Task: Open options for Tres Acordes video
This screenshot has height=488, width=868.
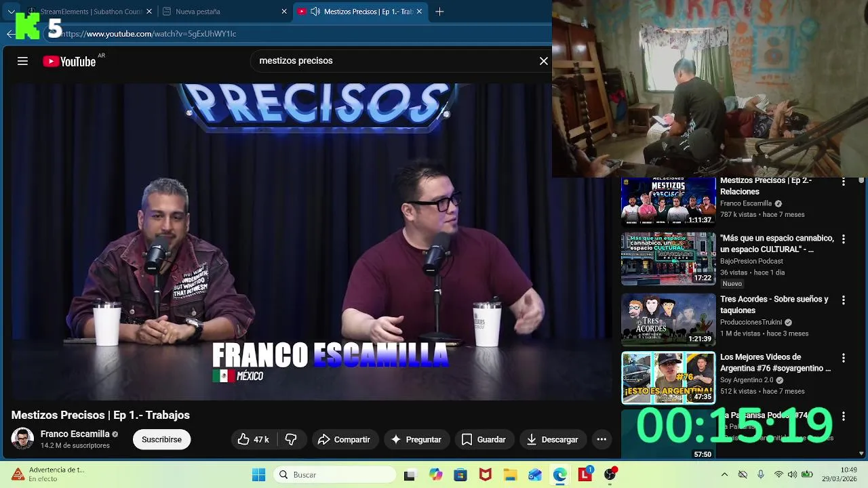Action: [x=844, y=300]
